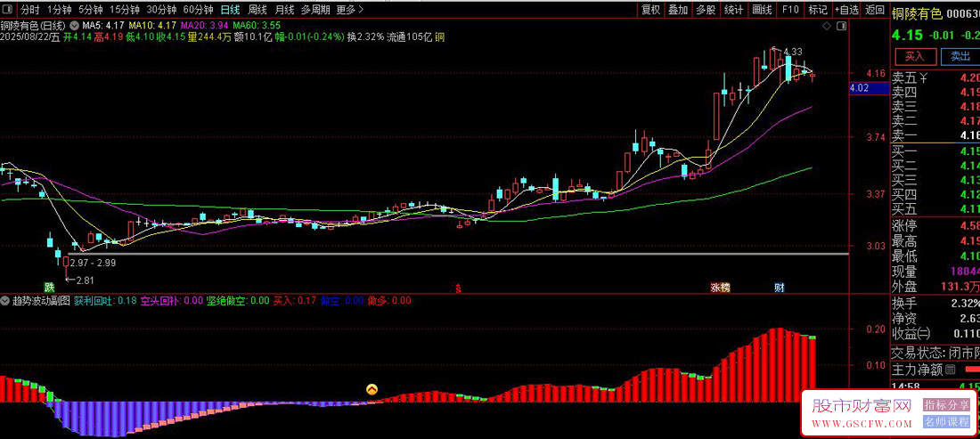Click the 空头回补: 0.00 indicator value
Image resolution: width=980 pixels, height=439 pixels.
pyautogui.click(x=172, y=300)
